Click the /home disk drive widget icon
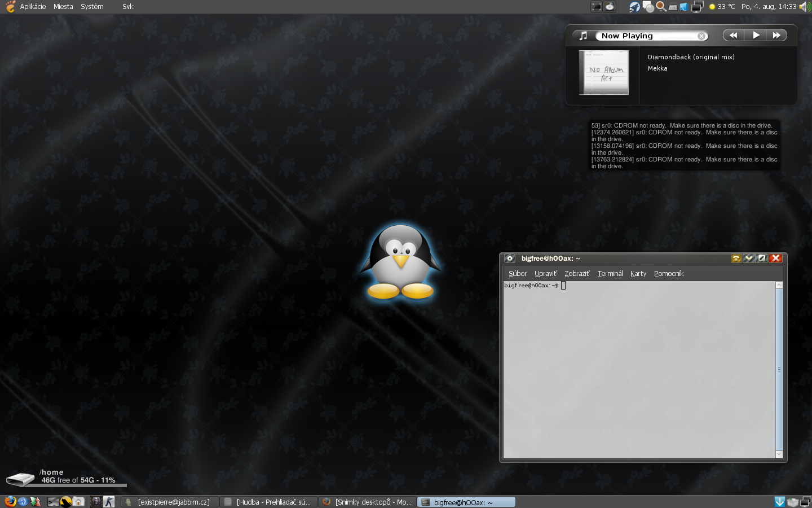 click(20, 479)
